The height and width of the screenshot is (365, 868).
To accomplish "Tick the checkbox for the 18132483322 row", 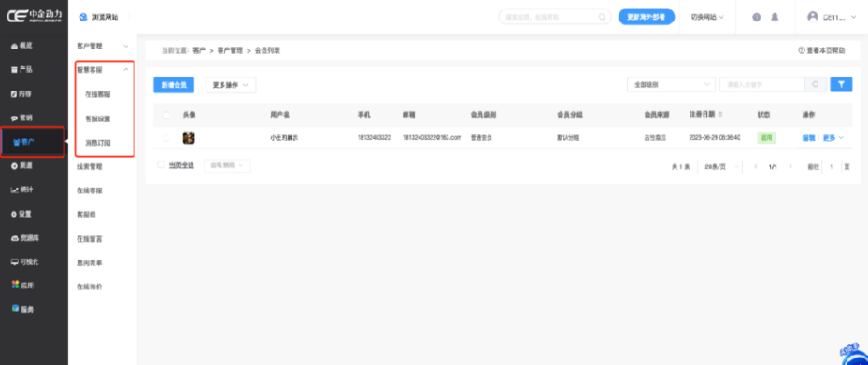I will coord(166,138).
